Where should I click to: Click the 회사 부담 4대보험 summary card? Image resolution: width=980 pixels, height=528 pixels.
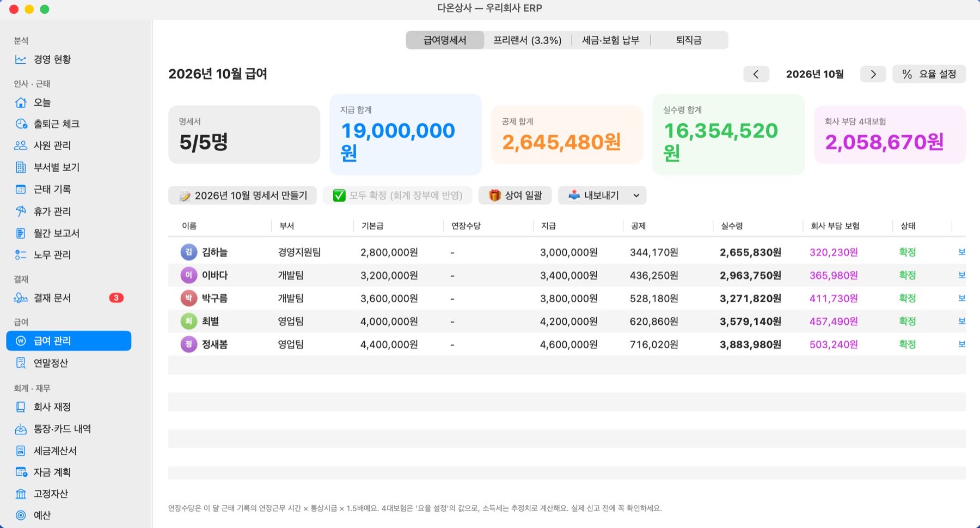tap(890, 135)
